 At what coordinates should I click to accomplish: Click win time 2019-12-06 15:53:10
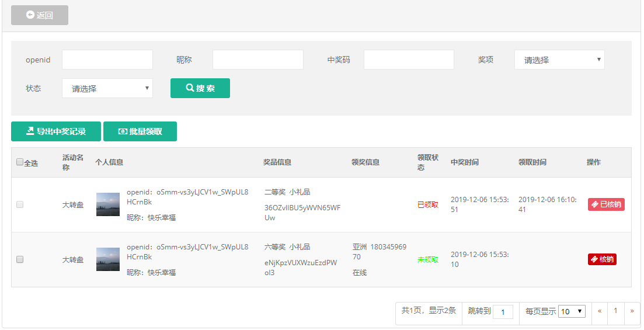click(480, 259)
